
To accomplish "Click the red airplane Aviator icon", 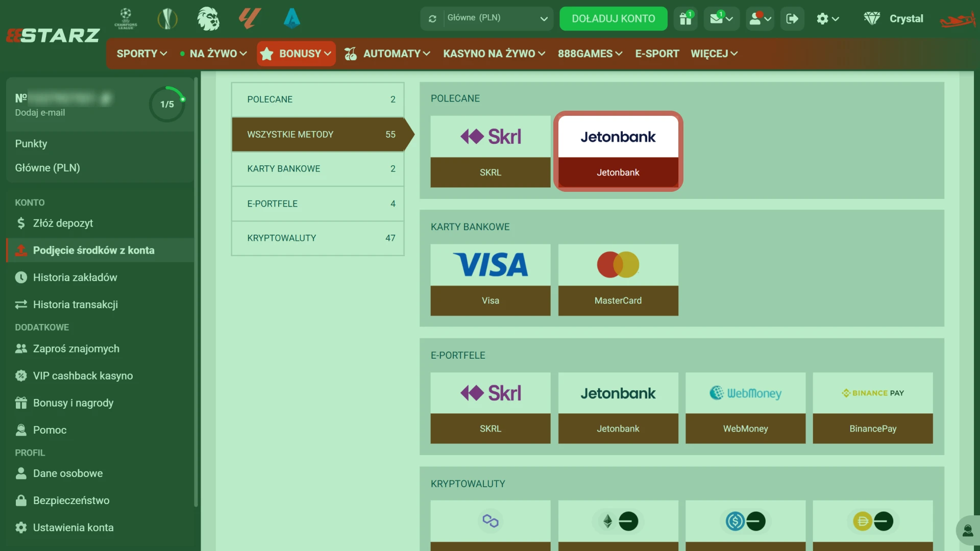I will 957,20.
